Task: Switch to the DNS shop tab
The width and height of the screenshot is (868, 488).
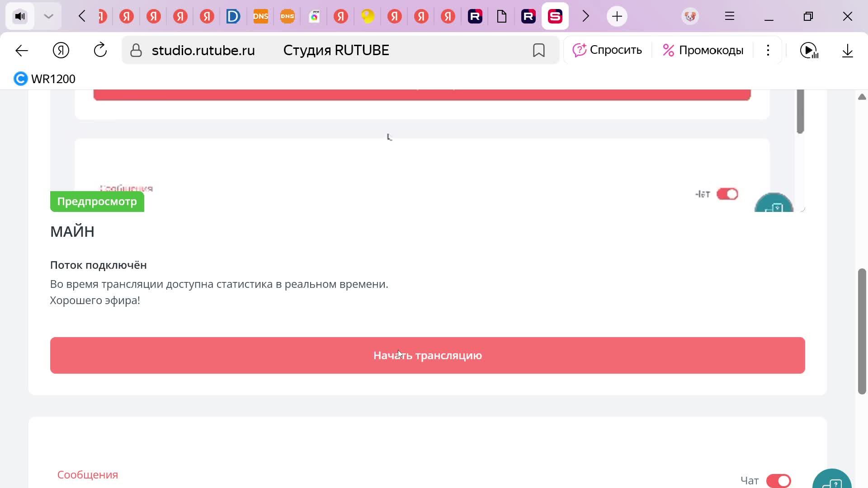Action: pos(260,16)
